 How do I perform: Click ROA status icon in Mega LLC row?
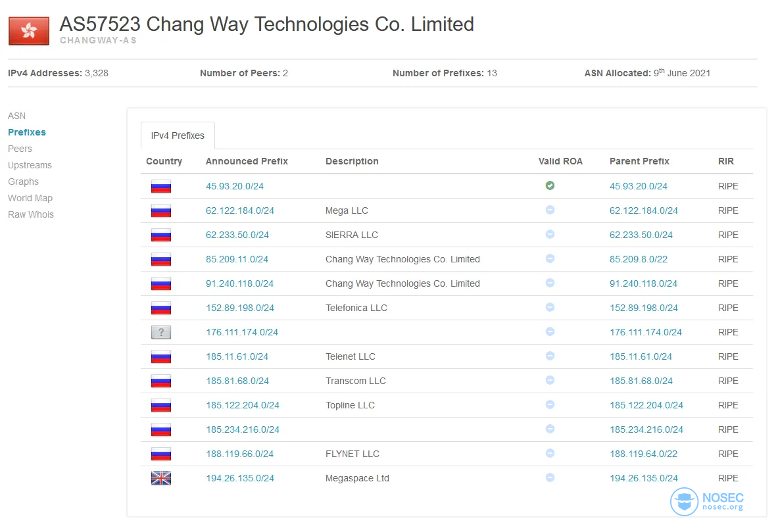[550, 210]
